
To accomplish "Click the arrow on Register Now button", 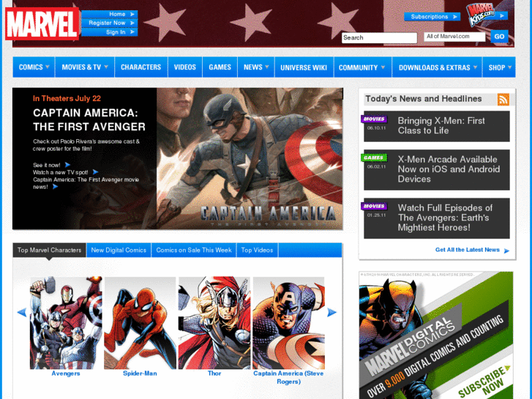I will (132, 23).
